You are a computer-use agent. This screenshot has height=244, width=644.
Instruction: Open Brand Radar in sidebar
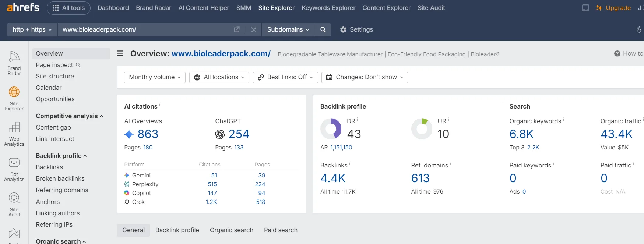[14, 63]
